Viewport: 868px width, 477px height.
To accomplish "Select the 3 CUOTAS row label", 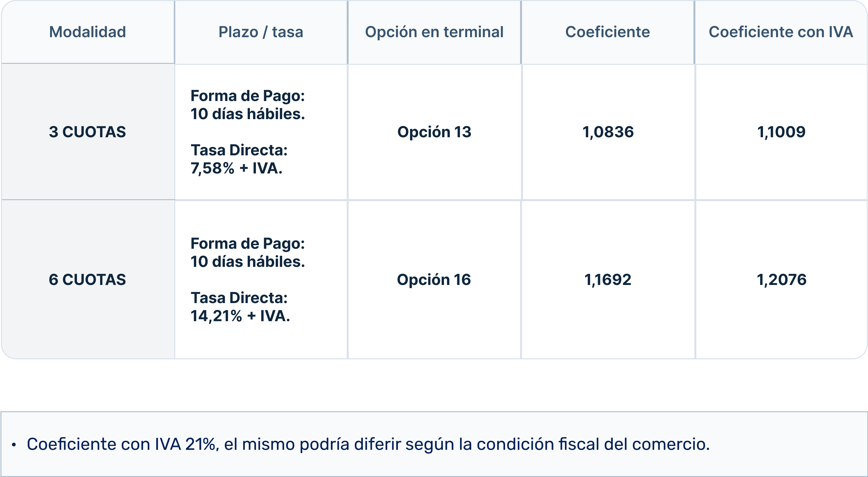I will (87, 132).
